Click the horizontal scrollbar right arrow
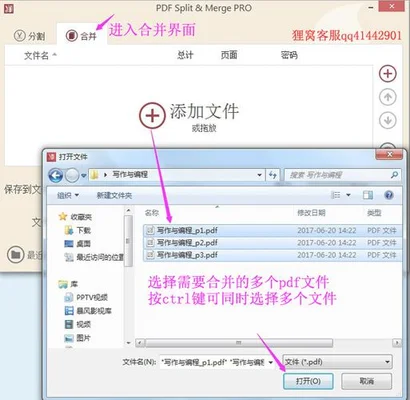410x400 pixels. click(397, 343)
